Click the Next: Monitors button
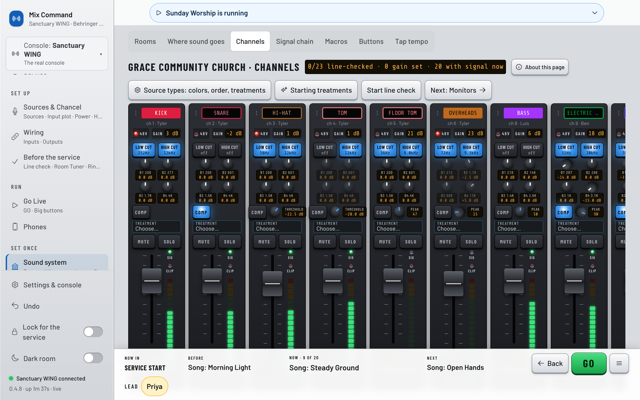Image resolution: width=640 pixels, height=400 pixels. [458, 90]
